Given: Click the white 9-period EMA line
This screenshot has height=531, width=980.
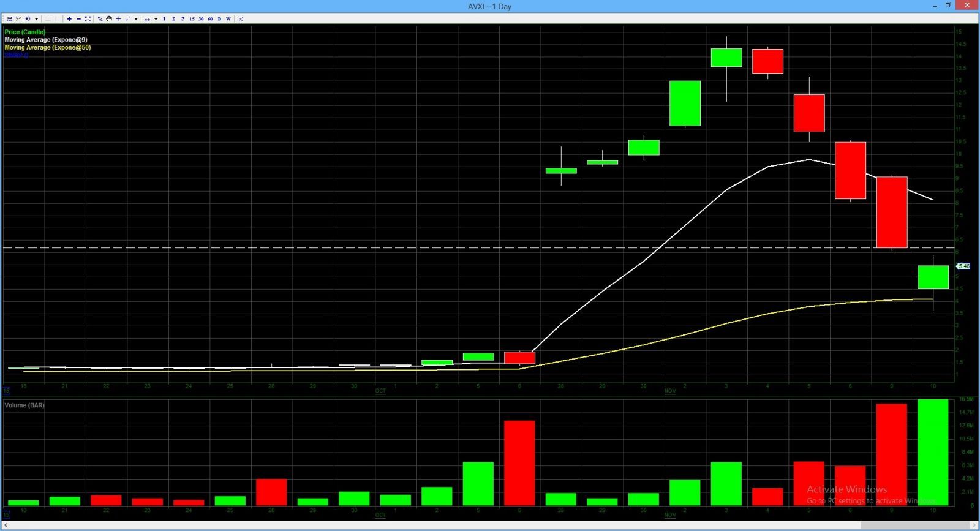Looking at the screenshot, I should point(686,225).
